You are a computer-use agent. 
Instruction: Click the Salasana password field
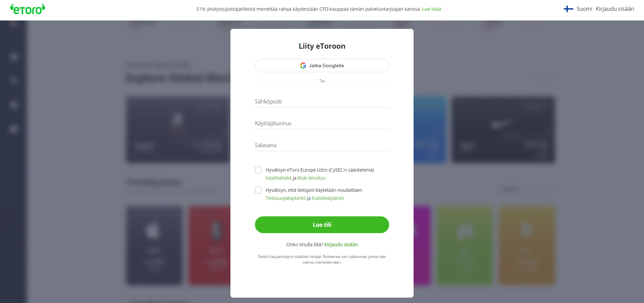point(322,145)
